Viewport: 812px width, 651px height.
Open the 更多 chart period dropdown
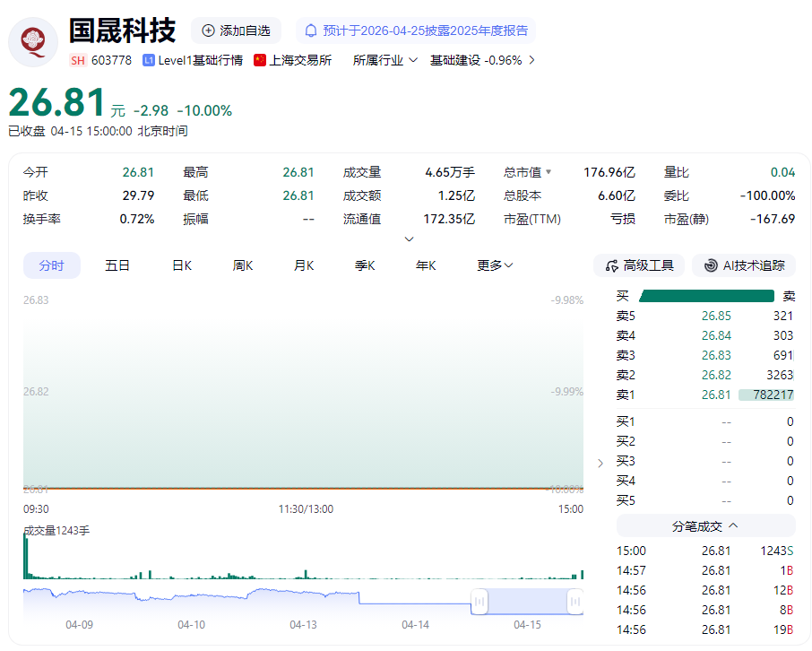[x=495, y=265]
